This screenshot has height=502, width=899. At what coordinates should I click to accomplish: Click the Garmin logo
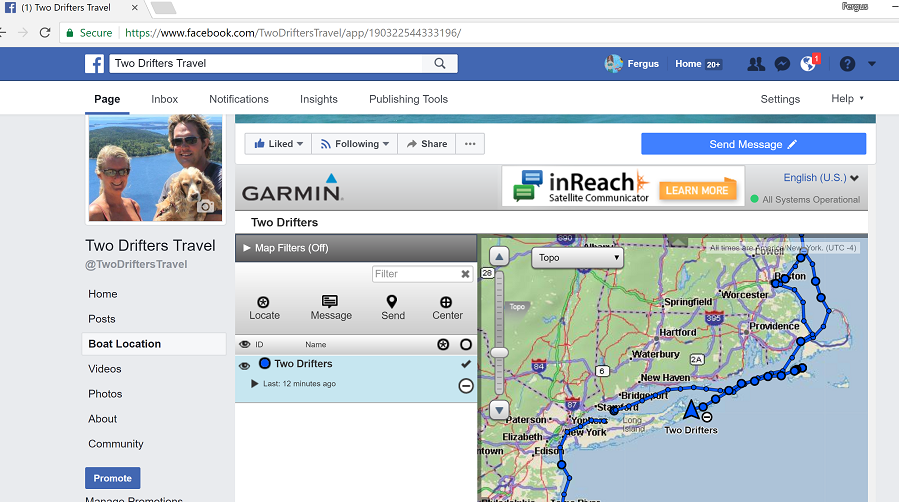(x=292, y=188)
